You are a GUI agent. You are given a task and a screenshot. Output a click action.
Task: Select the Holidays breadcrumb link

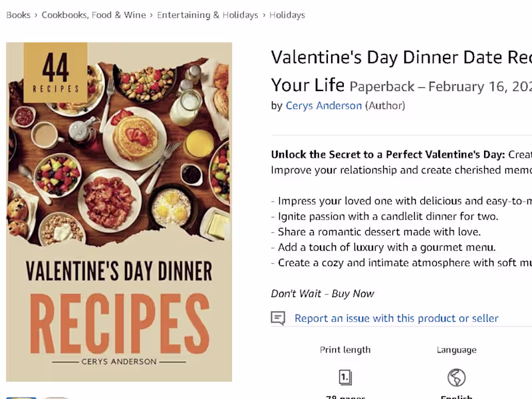point(287,15)
